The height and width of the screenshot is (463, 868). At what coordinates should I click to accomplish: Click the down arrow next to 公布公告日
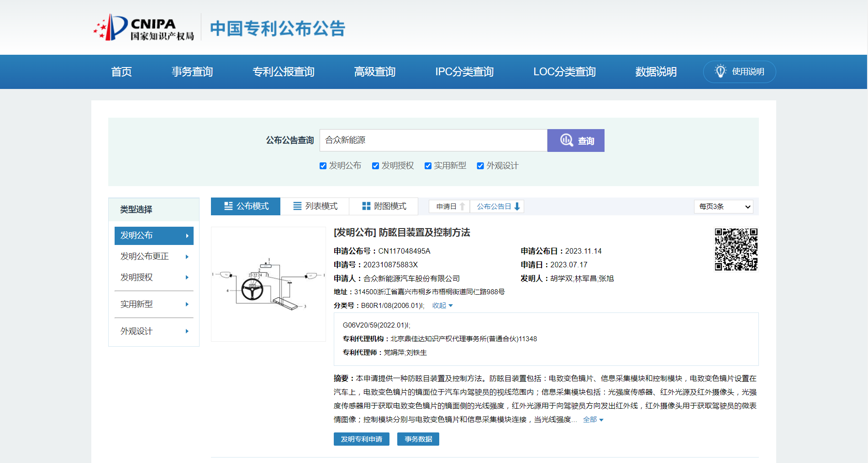517,206
